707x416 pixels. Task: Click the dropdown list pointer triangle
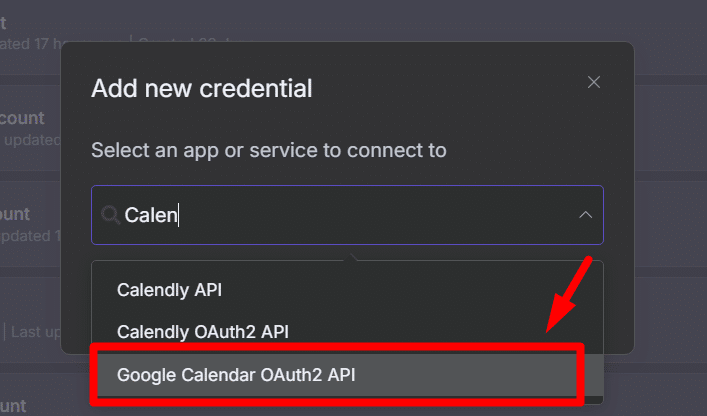click(352, 257)
